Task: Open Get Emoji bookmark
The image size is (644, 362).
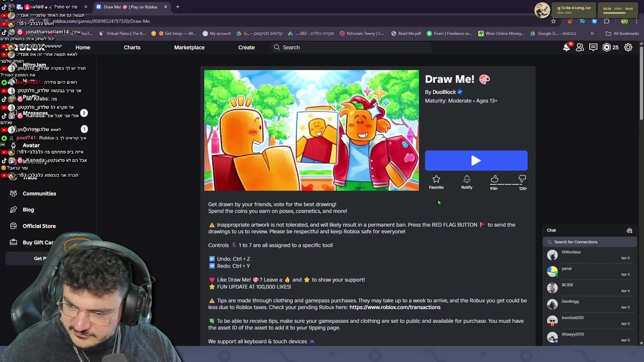Action: click(x=174, y=34)
